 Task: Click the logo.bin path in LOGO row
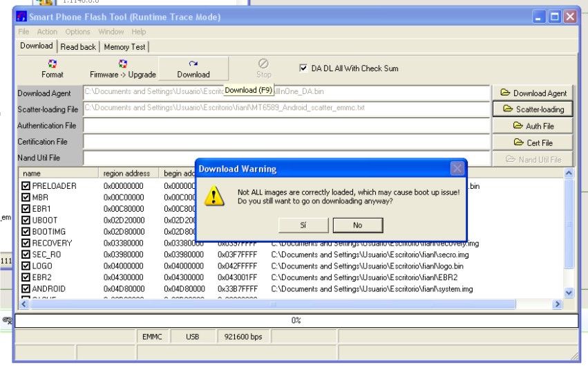click(x=367, y=266)
